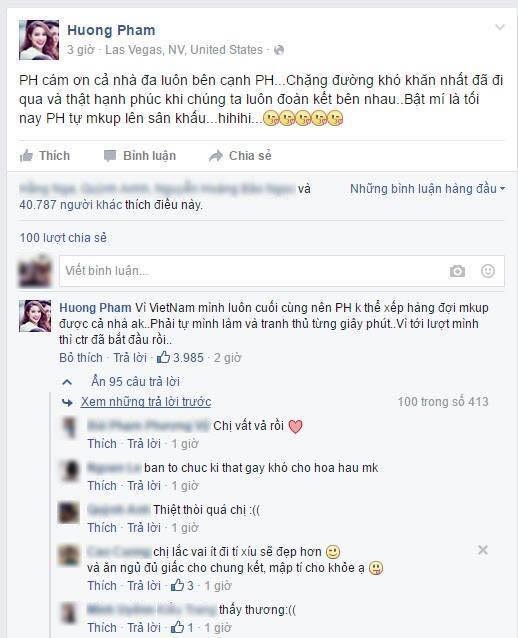This screenshot has width=518, height=638.
Task: Open the emoji smiley picker in comment box
Action: (487, 271)
